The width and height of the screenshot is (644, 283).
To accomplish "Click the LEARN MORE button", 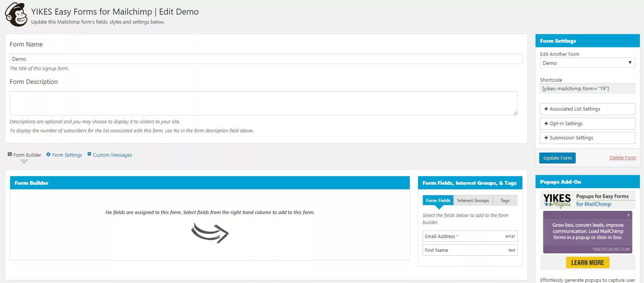I will [587, 263].
